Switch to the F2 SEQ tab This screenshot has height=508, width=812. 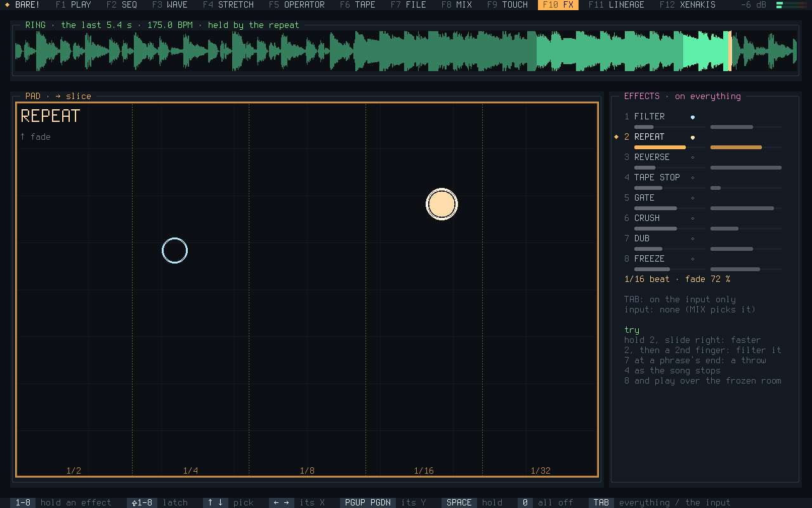[122, 4]
